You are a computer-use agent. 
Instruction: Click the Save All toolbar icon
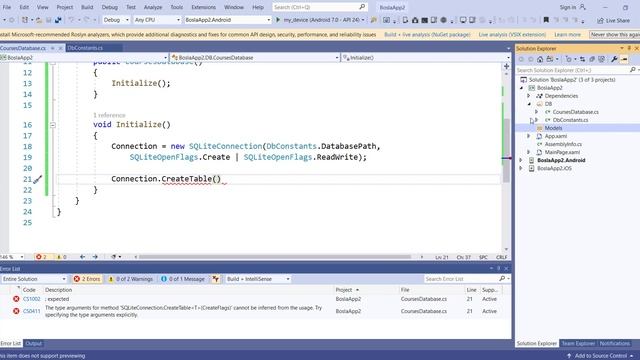tap(58, 20)
